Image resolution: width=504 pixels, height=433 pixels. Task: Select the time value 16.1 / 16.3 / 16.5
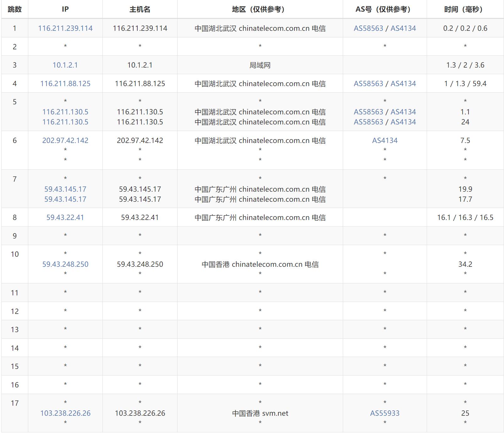pos(465,217)
